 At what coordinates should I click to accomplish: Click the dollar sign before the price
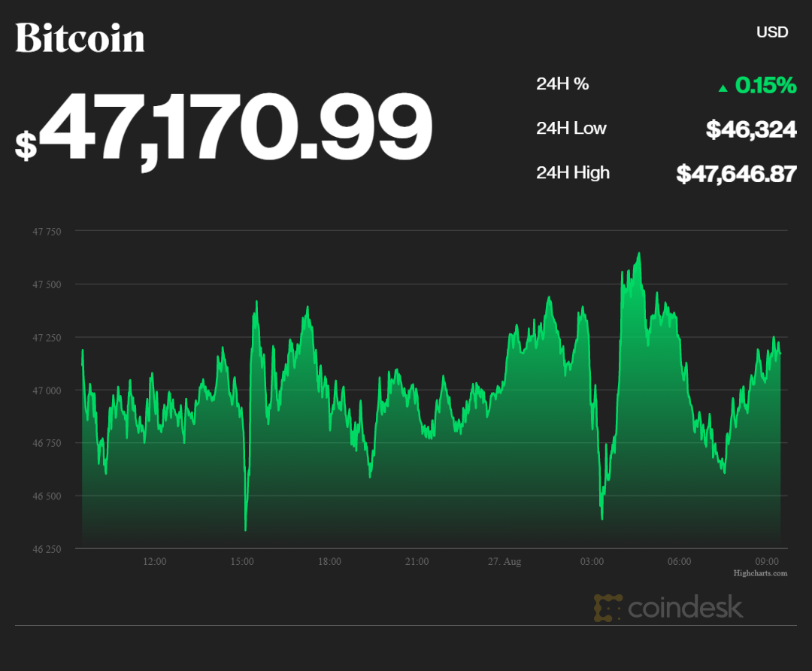(26, 144)
